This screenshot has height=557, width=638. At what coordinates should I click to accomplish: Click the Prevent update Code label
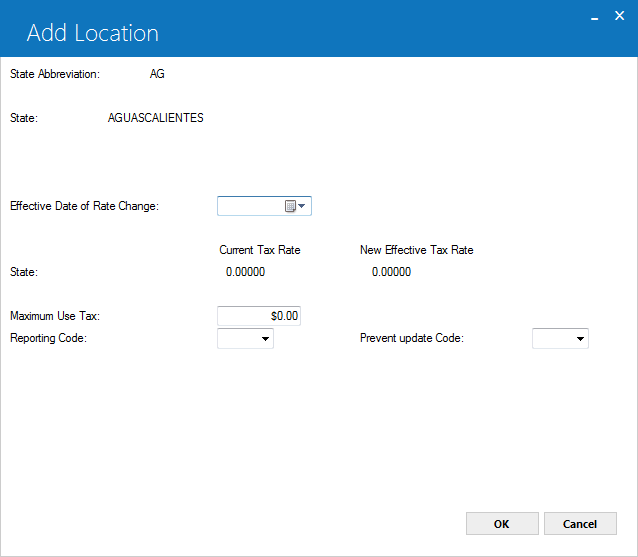click(x=412, y=338)
